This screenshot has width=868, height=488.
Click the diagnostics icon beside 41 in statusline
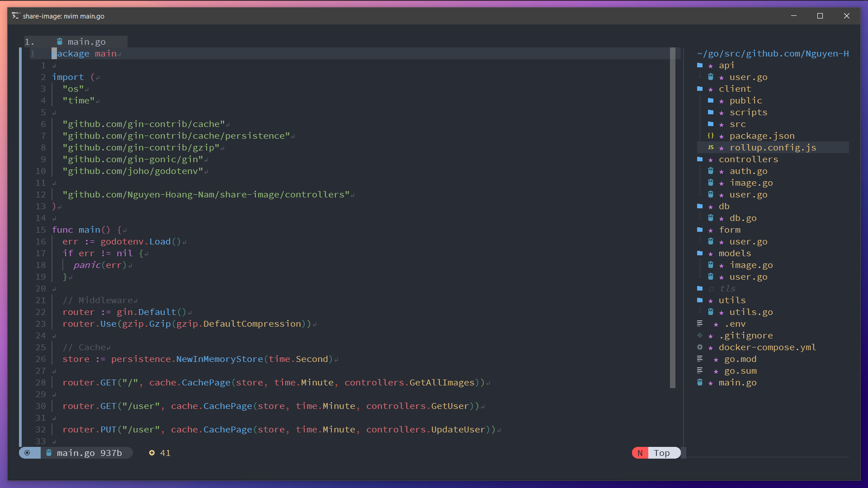[152, 453]
